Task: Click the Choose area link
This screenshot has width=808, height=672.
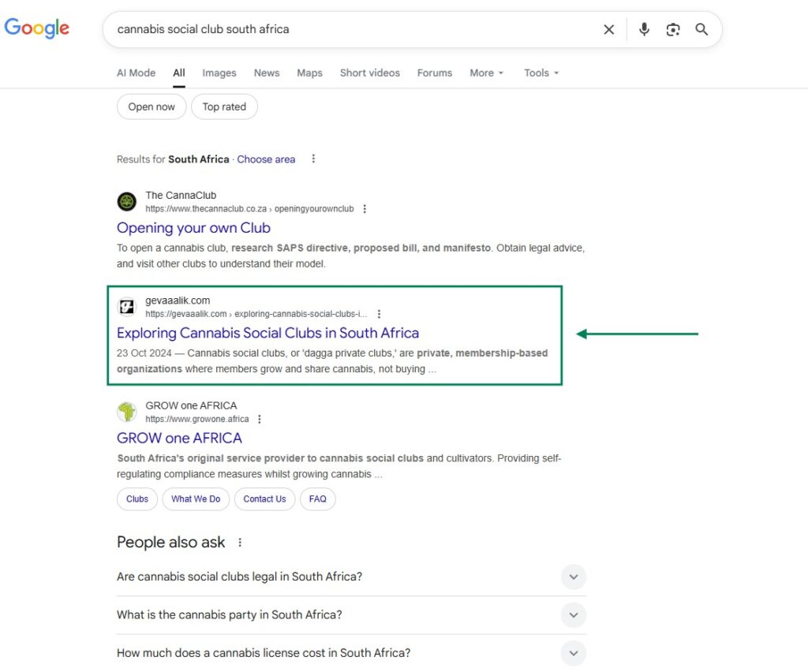Action: pyautogui.click(x=266, y=159)
